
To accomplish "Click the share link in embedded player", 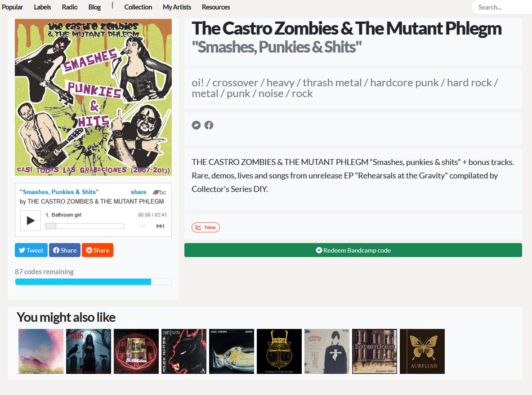I will pyautogui.click(x=139, y=192).
